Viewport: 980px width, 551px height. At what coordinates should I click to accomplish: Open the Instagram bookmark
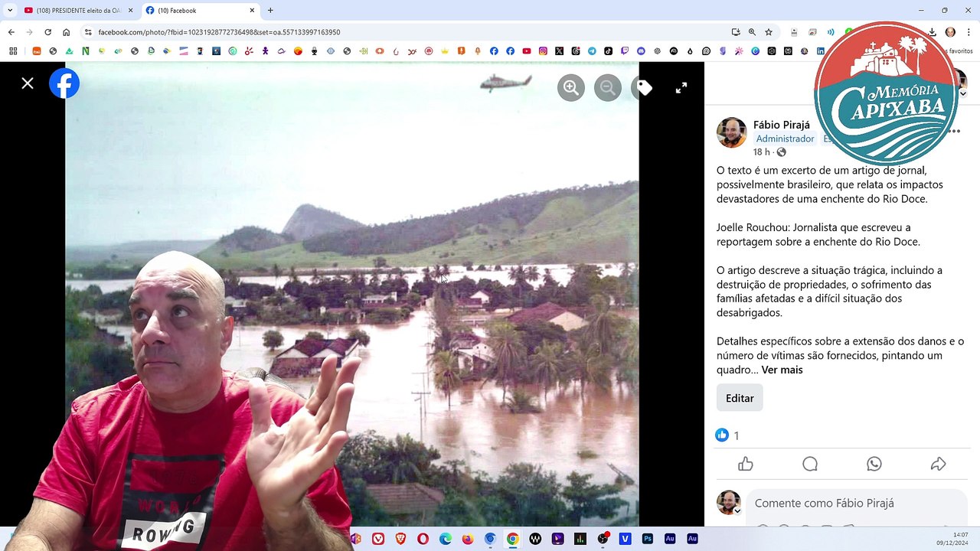point(543,51)
